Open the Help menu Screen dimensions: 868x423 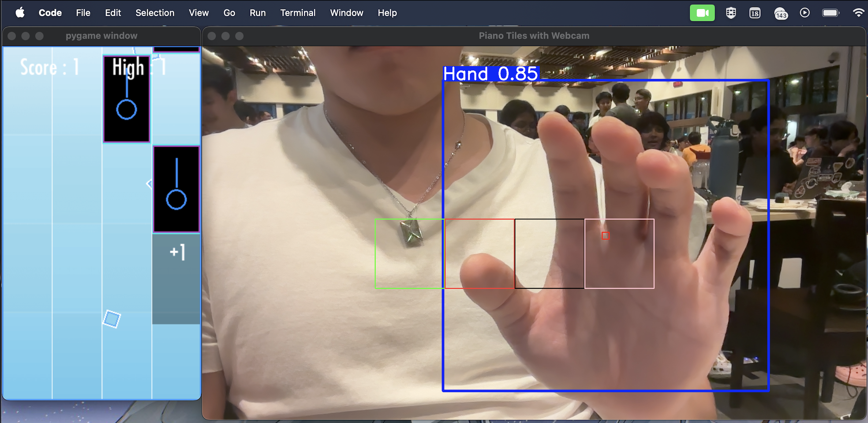pos(387,13)
